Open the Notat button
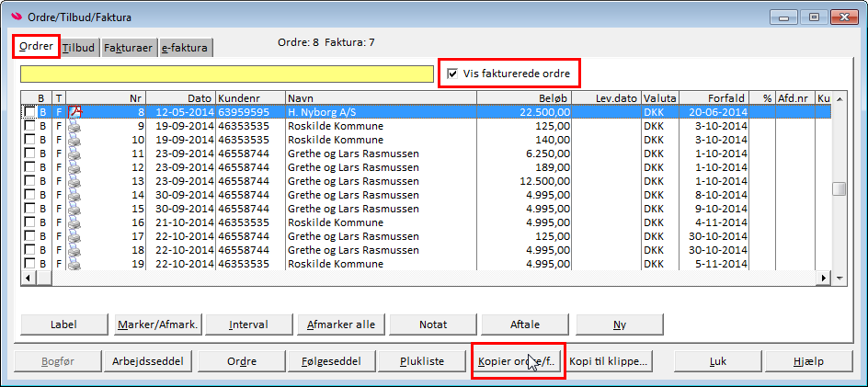The height and width of the screenshot is (387, 868). tap(433, 324)
